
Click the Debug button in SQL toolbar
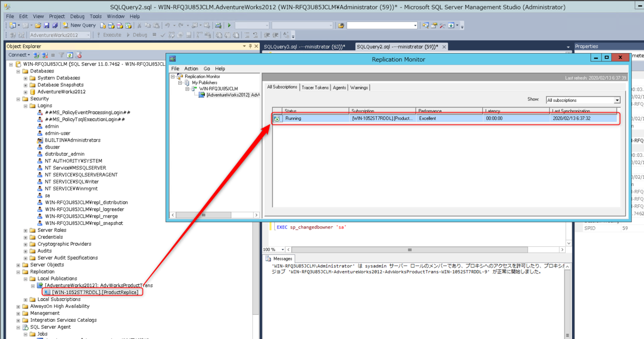136,35
